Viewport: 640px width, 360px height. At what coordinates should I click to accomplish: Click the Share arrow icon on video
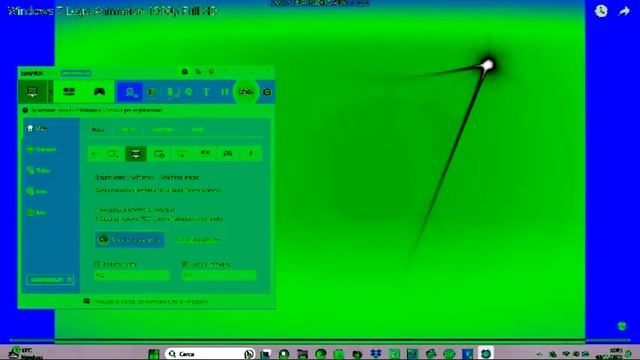point(624,11)
